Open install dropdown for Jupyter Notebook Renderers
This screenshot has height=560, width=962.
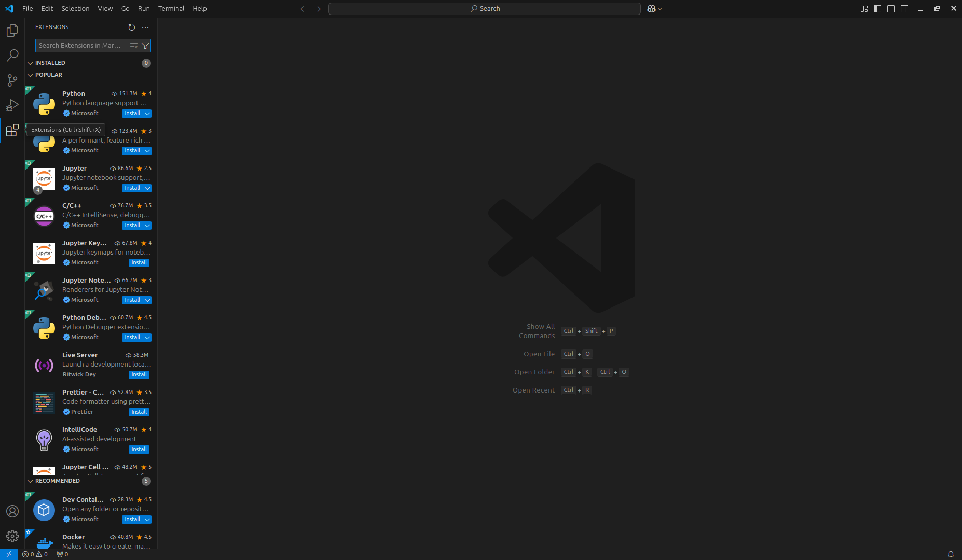coord(147,300)
